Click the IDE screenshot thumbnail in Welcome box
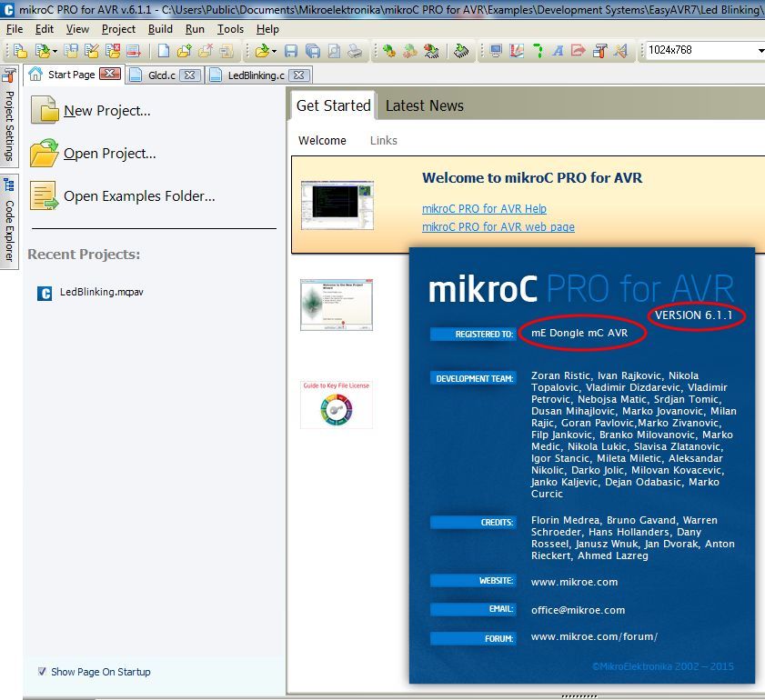The width and height of the screenshot is (765, 700). pos(337,205)
